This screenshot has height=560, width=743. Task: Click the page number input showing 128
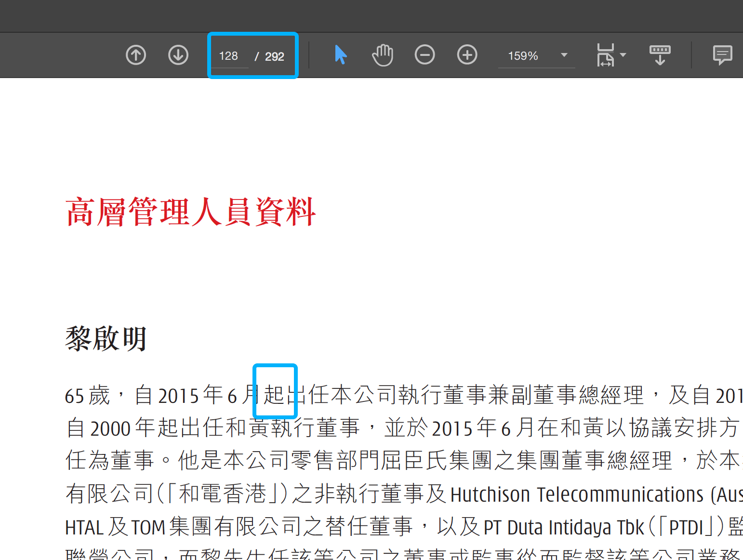[229, 55]
